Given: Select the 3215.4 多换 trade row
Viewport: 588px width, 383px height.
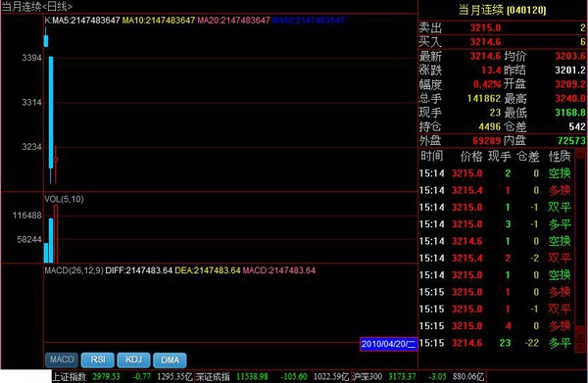Looking at the screenshot, I should coord(495,190).
